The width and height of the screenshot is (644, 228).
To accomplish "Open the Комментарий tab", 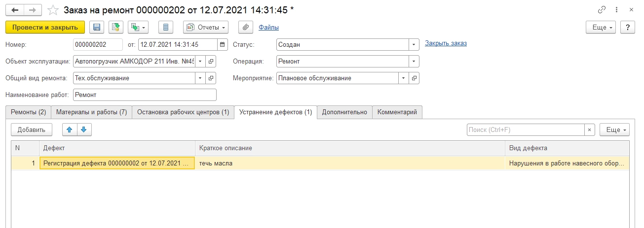I will 397,112.
